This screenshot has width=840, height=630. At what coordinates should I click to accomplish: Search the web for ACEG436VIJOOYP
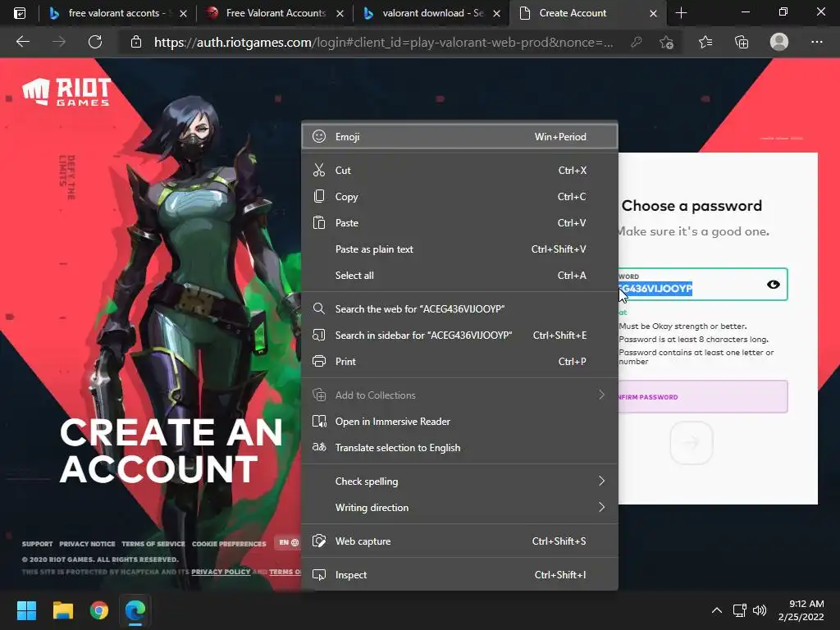click(459, 309)
